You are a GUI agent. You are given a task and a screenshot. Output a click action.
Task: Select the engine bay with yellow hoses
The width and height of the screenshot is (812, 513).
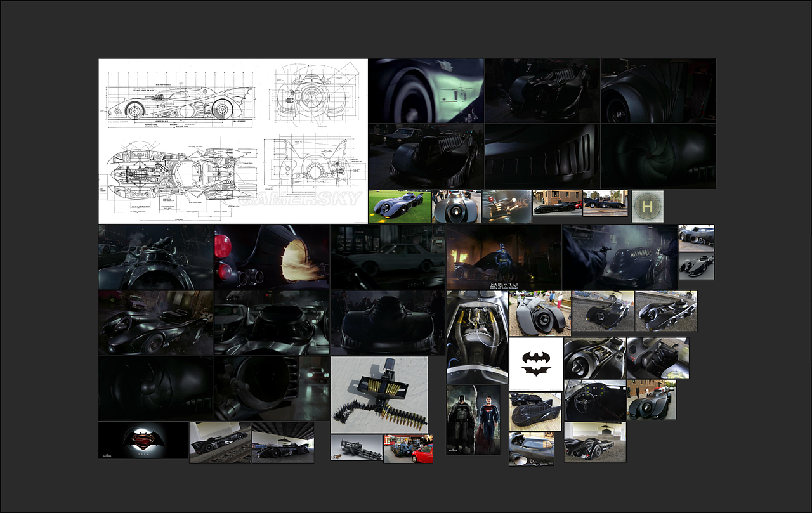coord(477,337)
